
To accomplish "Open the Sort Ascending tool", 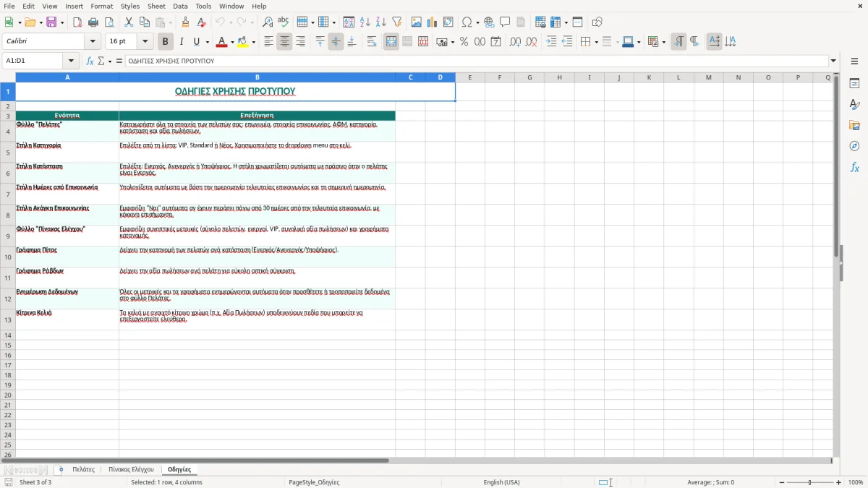I will point(365,22).
